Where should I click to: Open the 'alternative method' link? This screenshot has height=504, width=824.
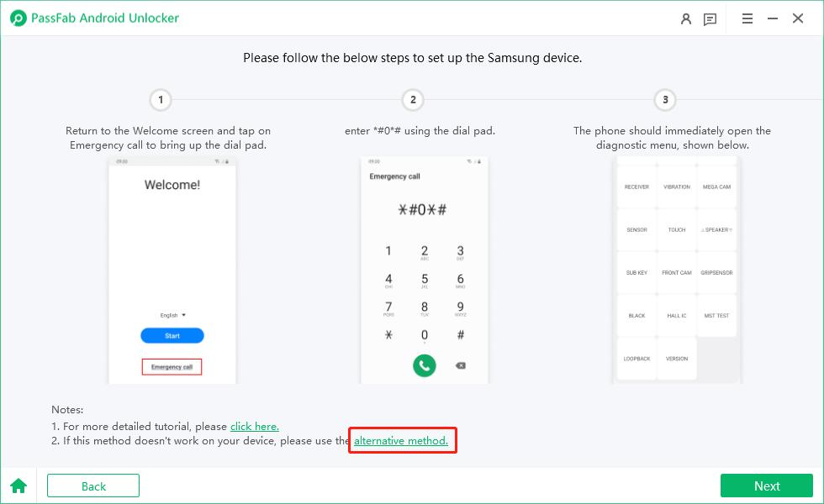pyautogui.click(x=401, y=440)
